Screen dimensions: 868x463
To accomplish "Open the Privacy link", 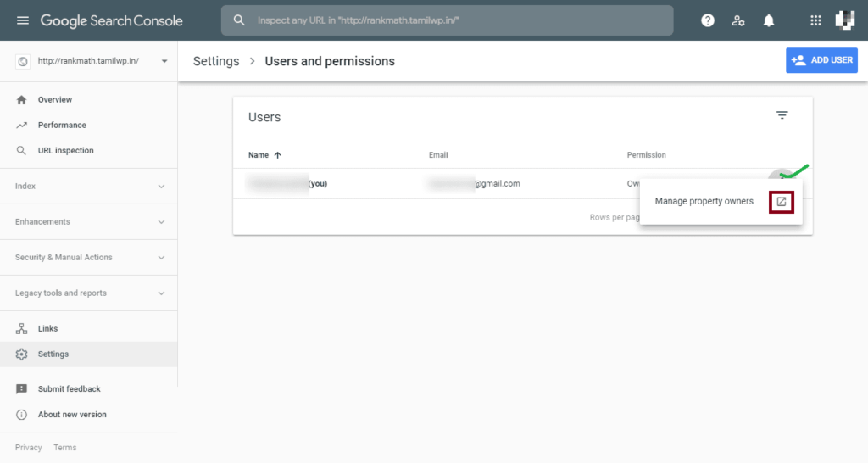I will (28, 448).
